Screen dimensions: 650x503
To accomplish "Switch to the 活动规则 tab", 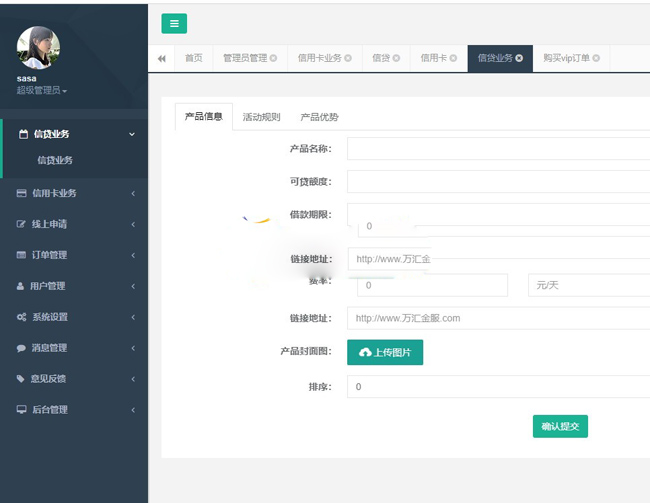I will (262, 117).
